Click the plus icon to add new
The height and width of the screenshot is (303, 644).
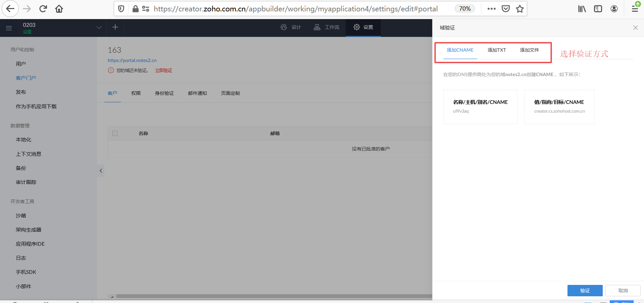115,27
